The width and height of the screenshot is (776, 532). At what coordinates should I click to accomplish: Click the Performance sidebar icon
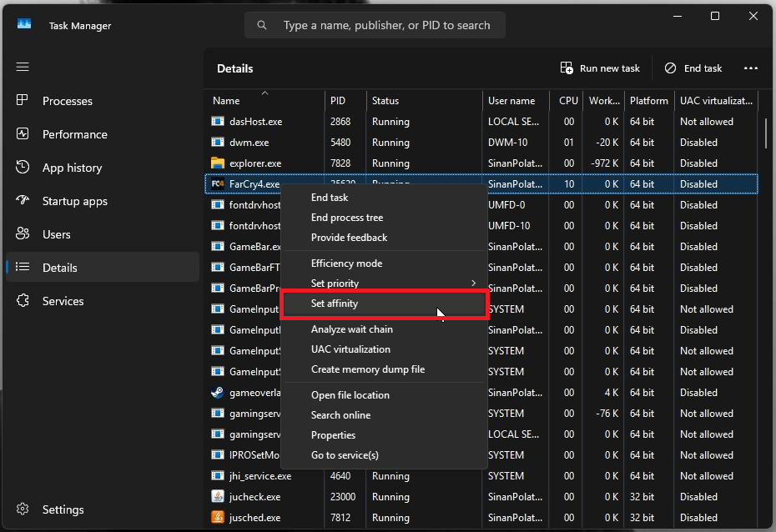click(23, 133)
